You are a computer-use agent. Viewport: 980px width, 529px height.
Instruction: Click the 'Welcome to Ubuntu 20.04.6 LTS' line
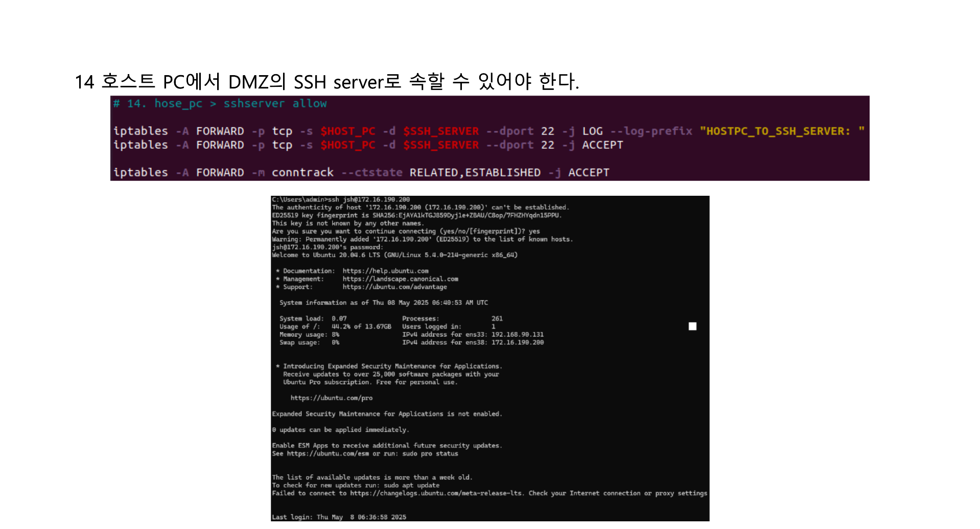(394, 255)
